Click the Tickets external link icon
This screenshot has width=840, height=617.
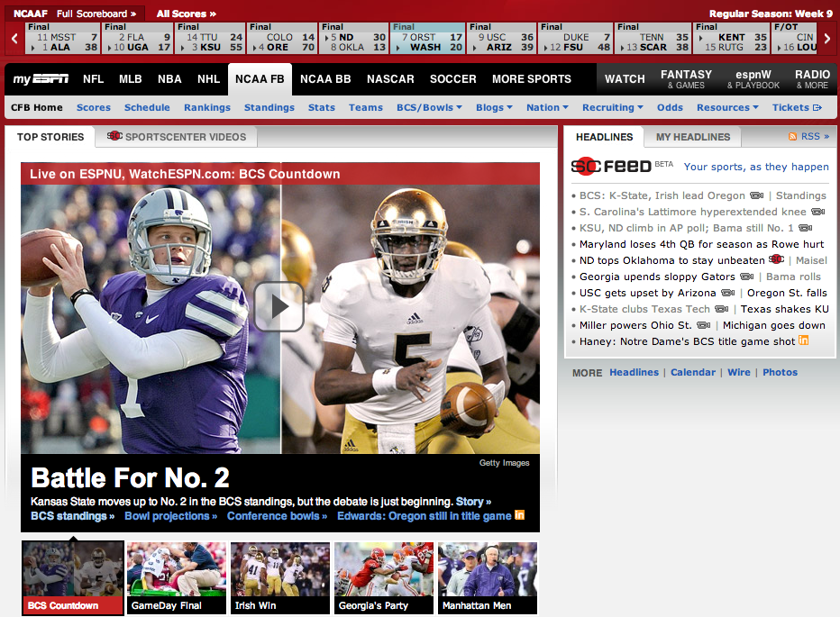click(x=817, y=108)
